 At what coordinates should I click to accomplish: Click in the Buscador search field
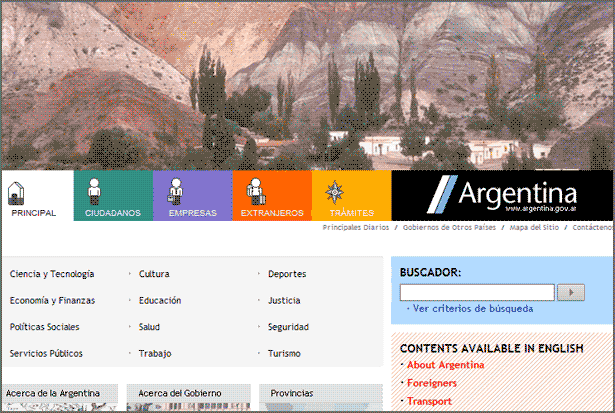tap(477, 292)
